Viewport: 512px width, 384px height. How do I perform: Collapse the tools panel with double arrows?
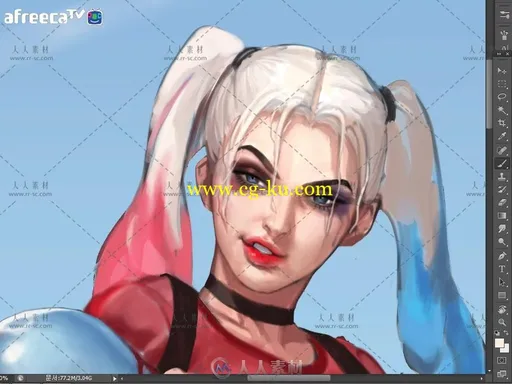coord(499,54)
